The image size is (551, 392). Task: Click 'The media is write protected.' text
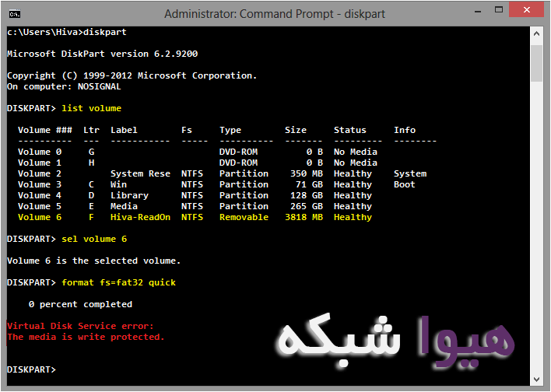[86, 337]
